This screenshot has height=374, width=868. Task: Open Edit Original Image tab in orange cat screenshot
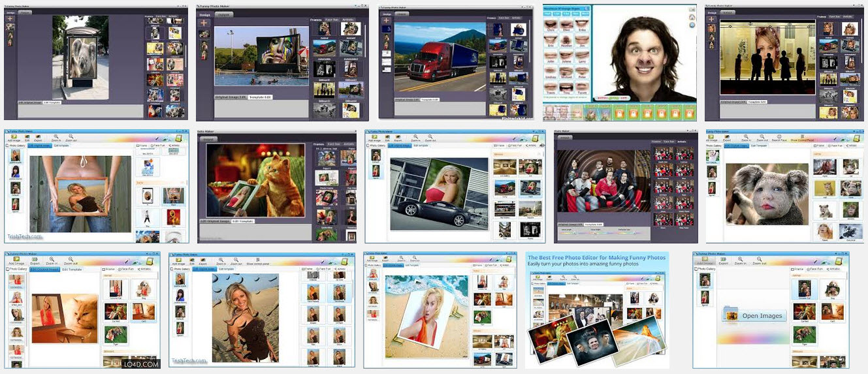(x=215, y=221)
